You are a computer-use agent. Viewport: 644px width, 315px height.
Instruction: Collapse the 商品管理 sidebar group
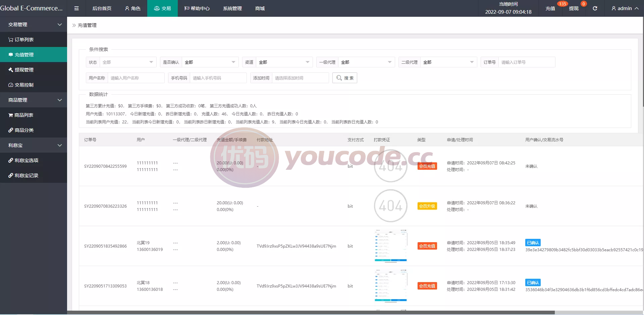[34, 100]
